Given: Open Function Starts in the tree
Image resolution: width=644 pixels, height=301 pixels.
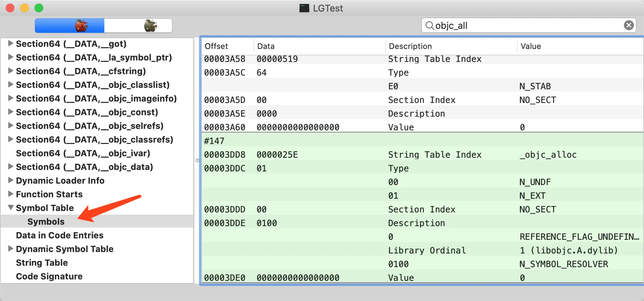Looking at the screenshot, I should point(49,194).
